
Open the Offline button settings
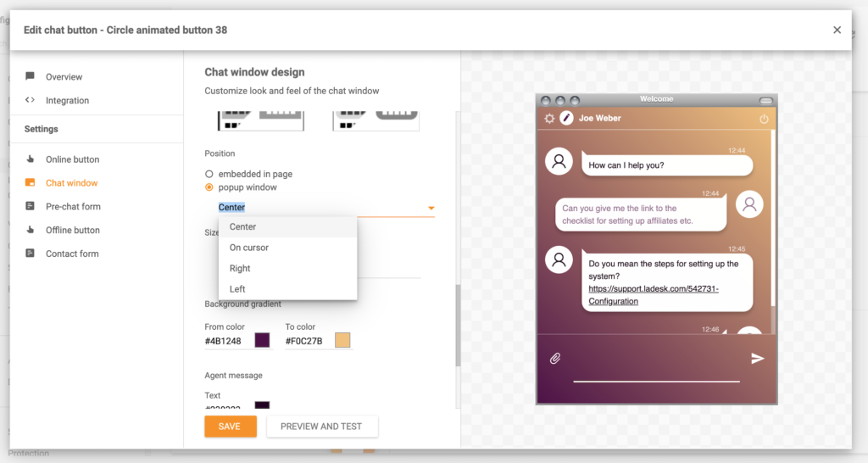(72, 230)
